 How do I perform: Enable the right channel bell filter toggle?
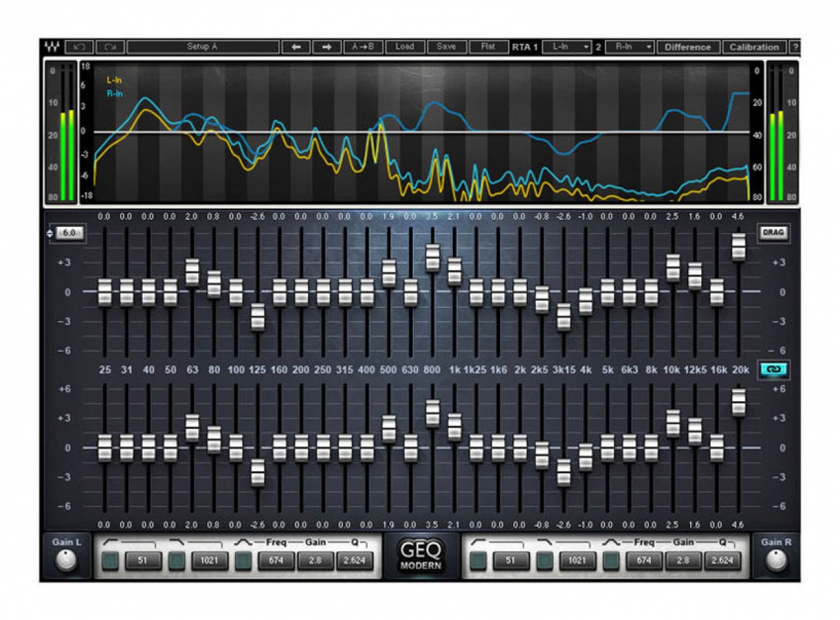[x=612, y=561]
